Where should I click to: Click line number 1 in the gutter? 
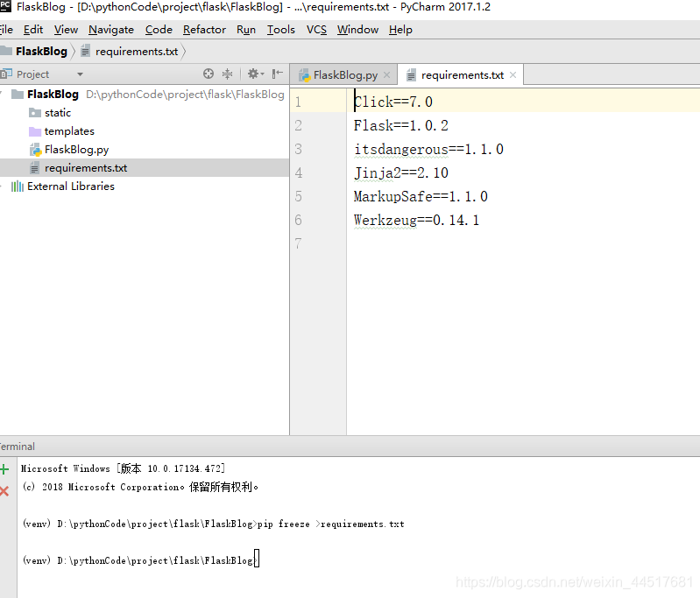click(x=298, y=102)
